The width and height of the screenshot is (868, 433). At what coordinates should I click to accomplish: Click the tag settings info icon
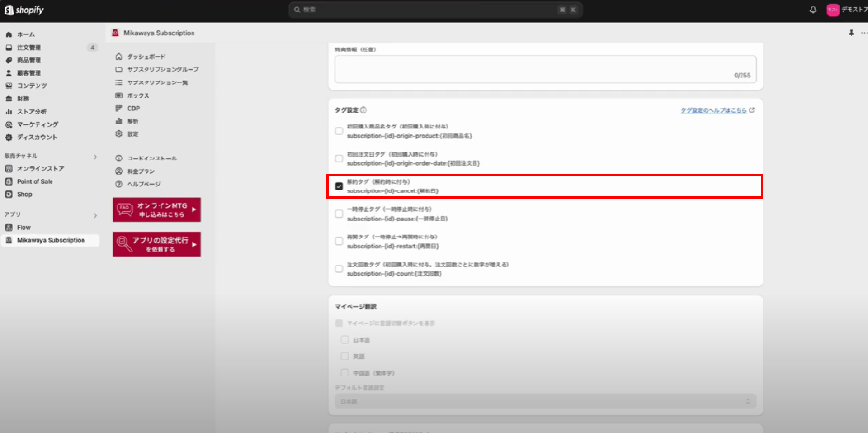click(363, 110)
